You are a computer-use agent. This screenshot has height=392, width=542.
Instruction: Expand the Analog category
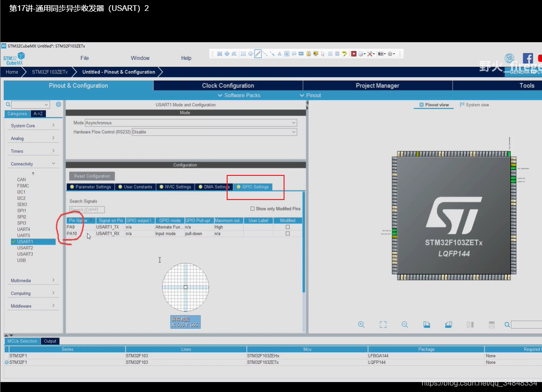(33, 138)
